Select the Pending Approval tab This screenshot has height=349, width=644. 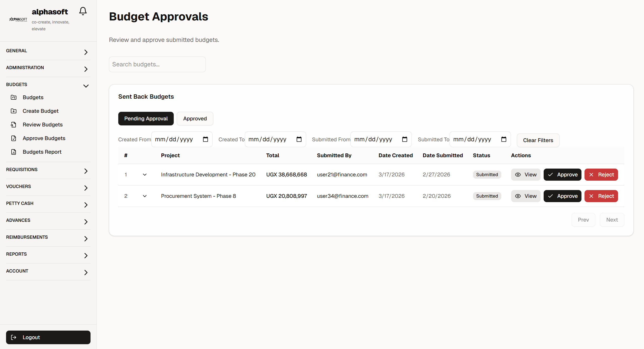click(146, 119)
